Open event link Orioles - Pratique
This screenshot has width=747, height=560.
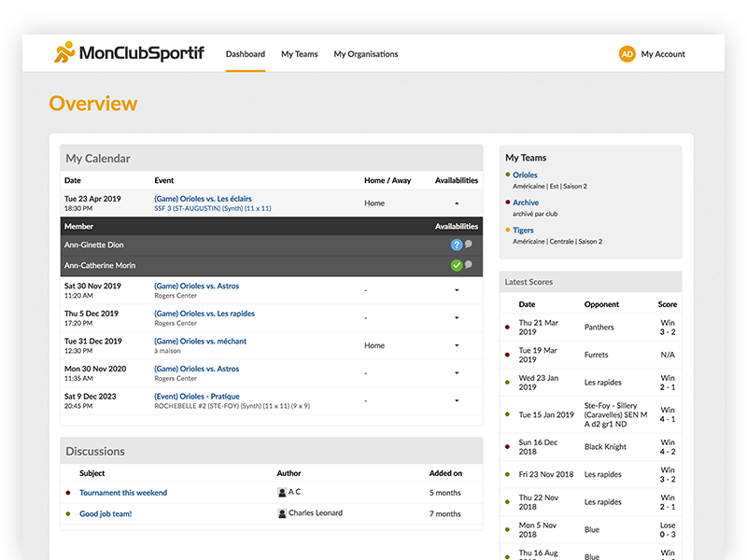(x=197, y=396)
